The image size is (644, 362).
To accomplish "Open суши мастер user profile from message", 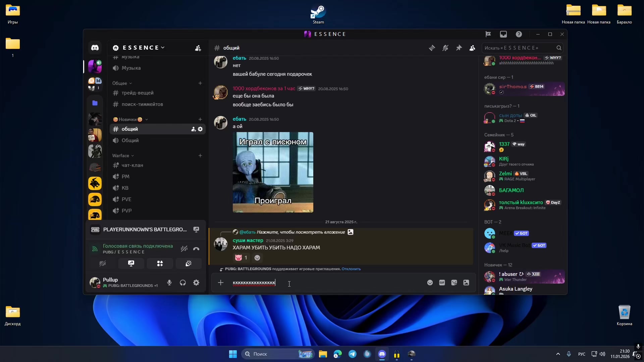I will coord(248,240).
